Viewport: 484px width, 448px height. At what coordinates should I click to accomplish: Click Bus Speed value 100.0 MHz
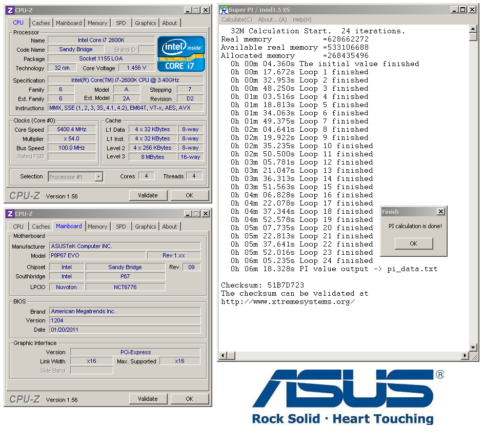[72, 148]
